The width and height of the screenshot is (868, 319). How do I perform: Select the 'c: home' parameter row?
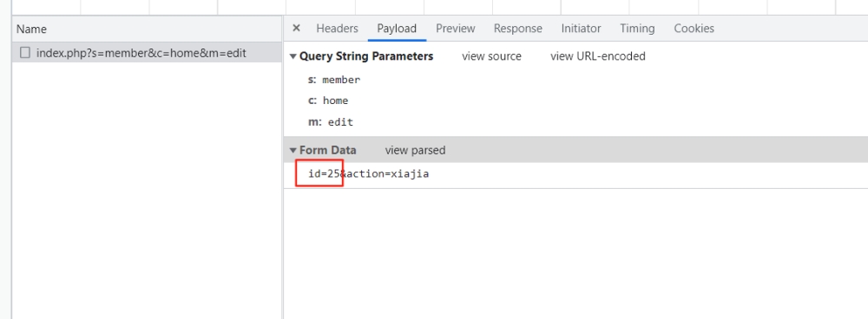point(328,101)
